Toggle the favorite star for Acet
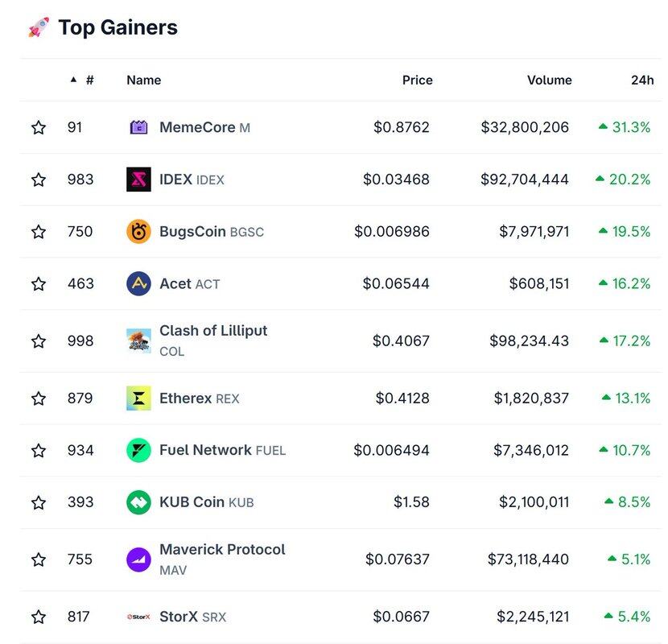 [39, 283]
